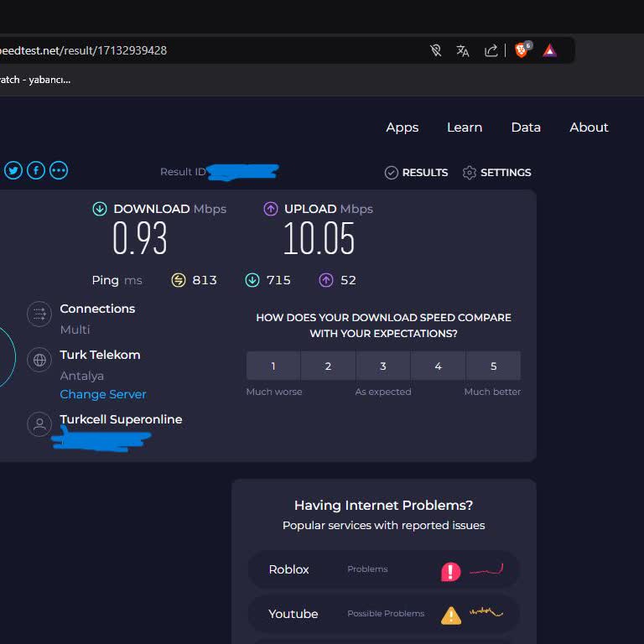Rate download speed 1 Much worse
Screen dimensions: 644x644
click(273, 366)
